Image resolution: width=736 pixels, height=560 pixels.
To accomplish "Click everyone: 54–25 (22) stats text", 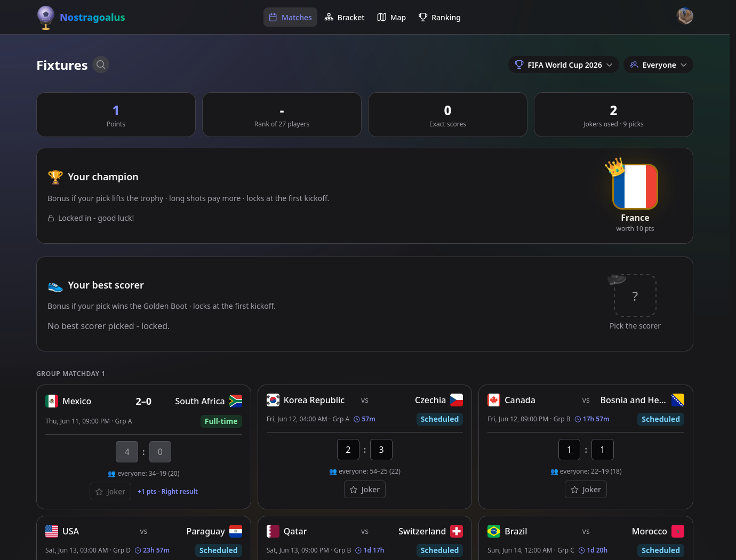I will (365, 471).
